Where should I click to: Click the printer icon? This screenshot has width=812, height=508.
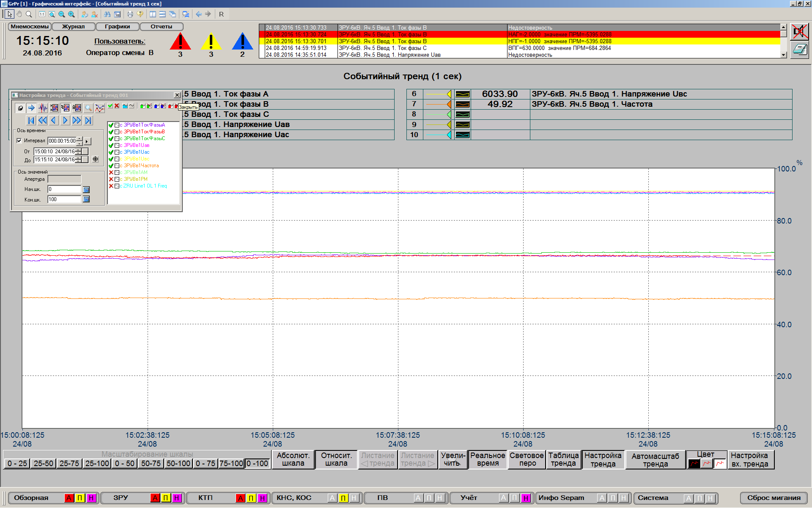pos(130,14)
